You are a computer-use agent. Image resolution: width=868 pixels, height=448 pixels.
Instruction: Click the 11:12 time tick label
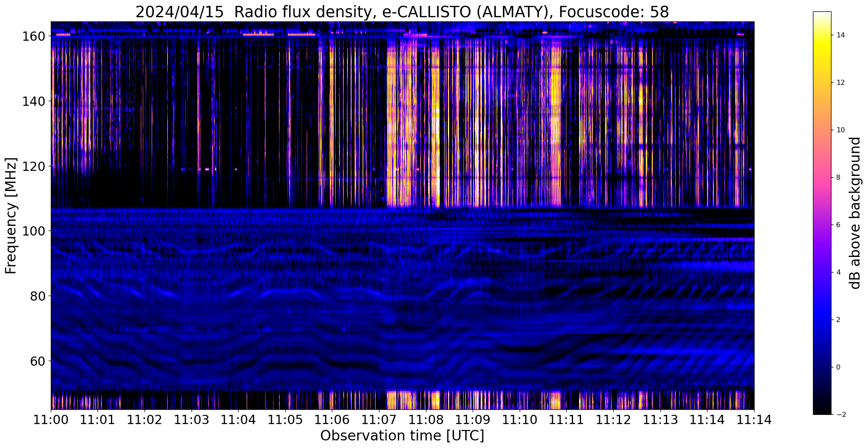tap(613, 419)
